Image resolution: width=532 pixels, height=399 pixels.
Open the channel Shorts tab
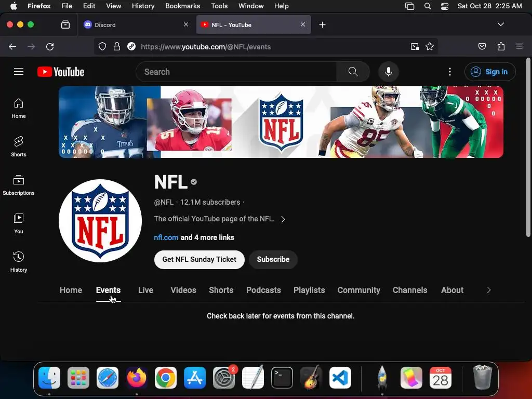(x=221, y=290)
